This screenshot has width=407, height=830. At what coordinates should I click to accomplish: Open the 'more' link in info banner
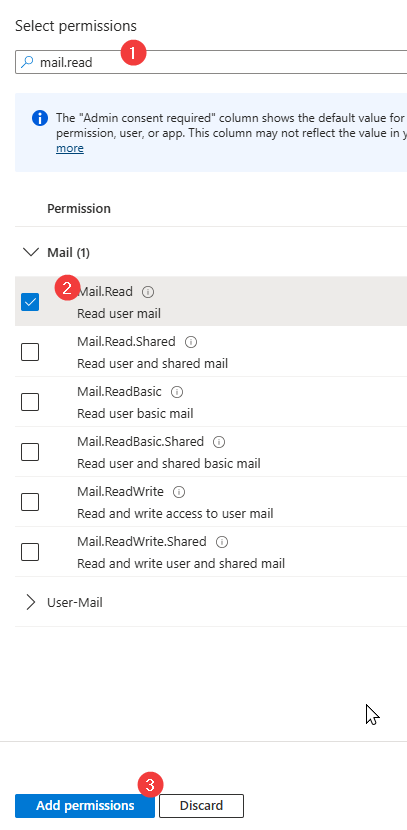tap(70, 148)
